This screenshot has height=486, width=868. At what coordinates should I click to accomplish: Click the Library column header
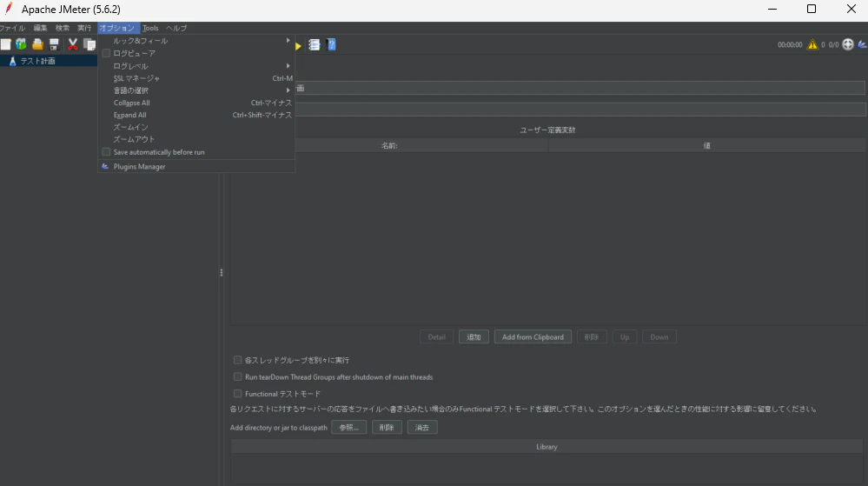point(547,447)
